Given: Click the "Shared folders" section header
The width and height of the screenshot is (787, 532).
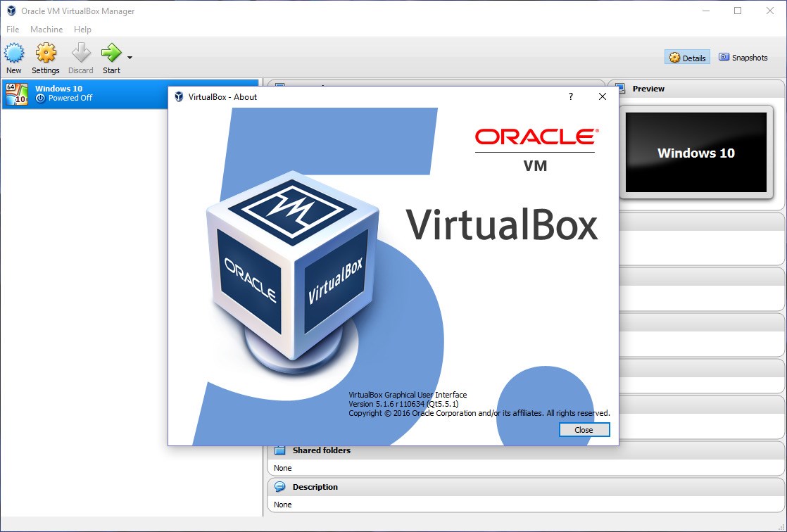Looking at the screenshot, I should point(321,450).
